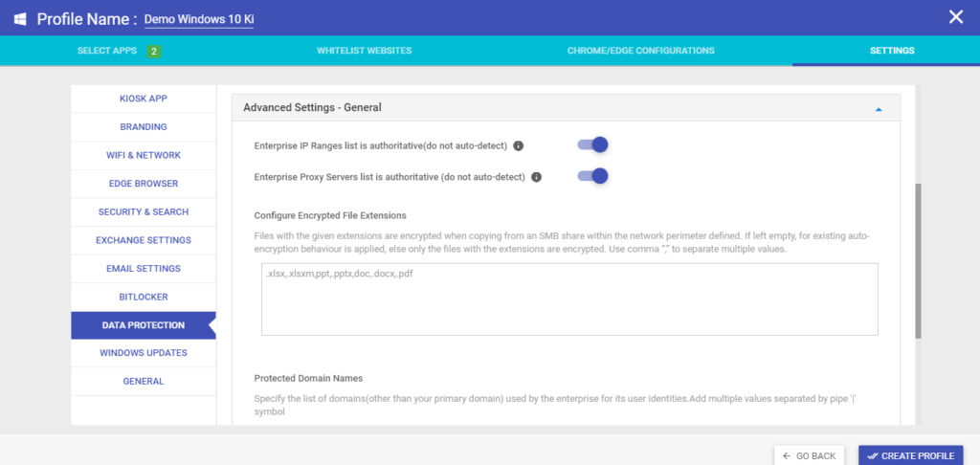Toggle Enterprise Proxy Servers list is authoritative switch

coord(592,176)
